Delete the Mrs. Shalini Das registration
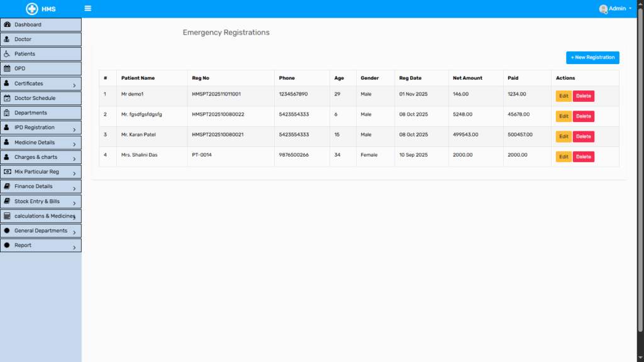644x362 pixels. [x=583, y=156]
